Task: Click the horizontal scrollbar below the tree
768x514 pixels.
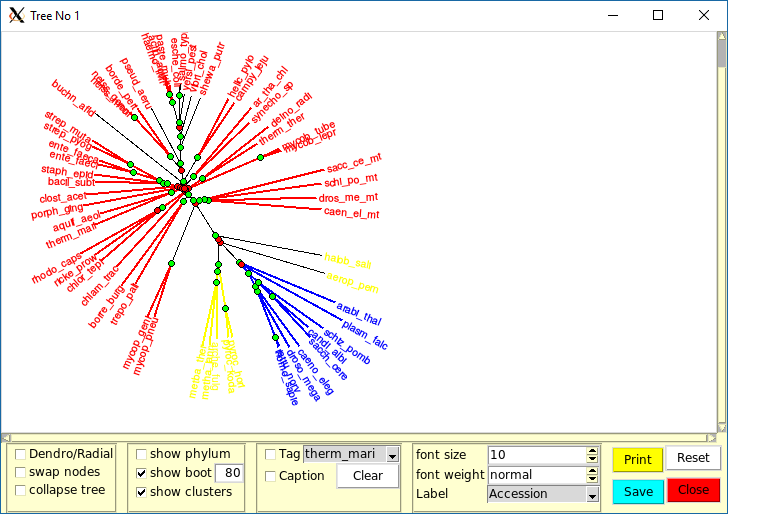Action: (360, 437)
